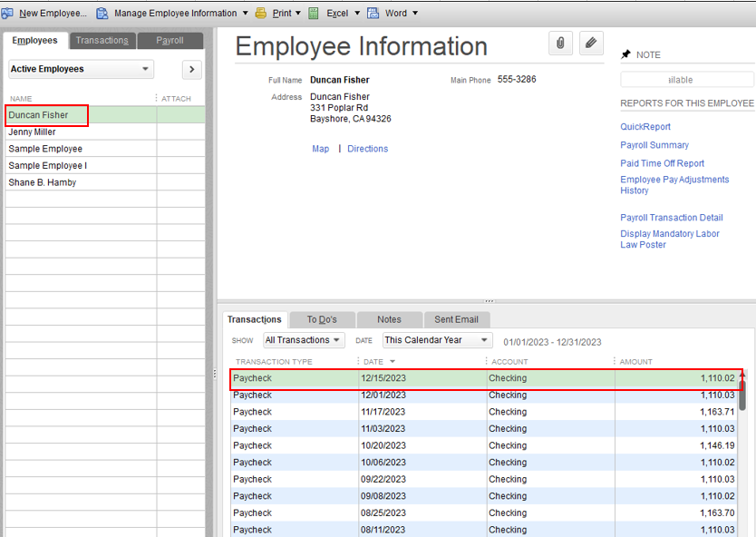This screenshot has height=537, width=756.
Task: Open the Word dropdown arrow
Action: 415,13
